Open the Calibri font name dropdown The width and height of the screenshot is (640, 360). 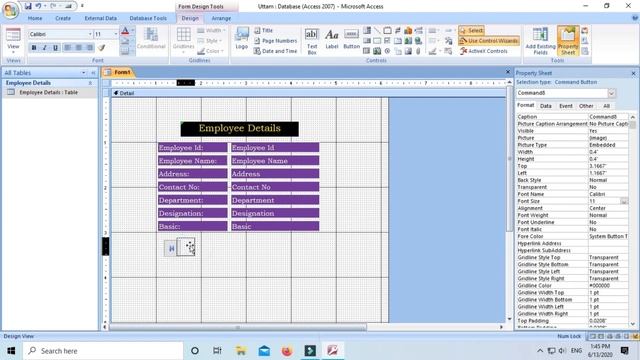[x=90, y=34]
